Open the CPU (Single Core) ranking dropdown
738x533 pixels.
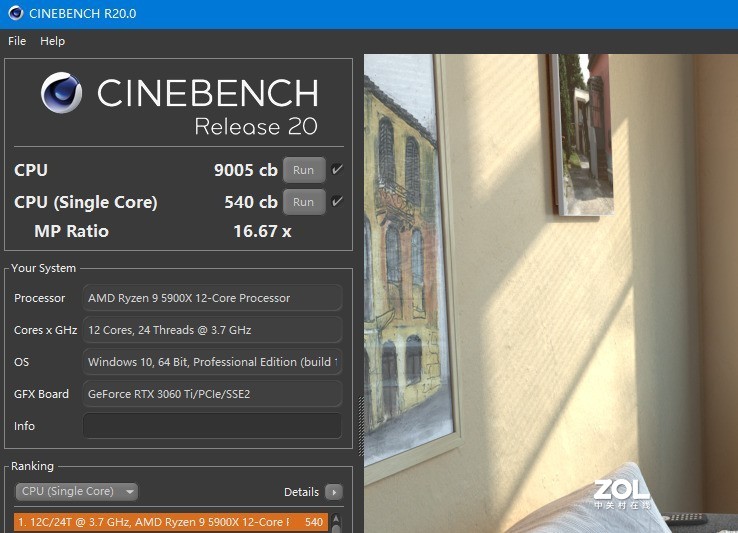pos(77,492)
